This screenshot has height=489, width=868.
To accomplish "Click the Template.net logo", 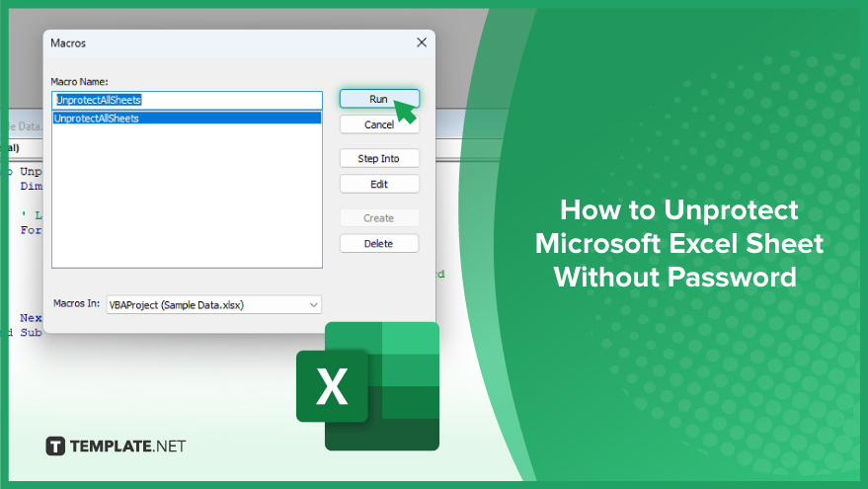I will (x=116, y=446).
